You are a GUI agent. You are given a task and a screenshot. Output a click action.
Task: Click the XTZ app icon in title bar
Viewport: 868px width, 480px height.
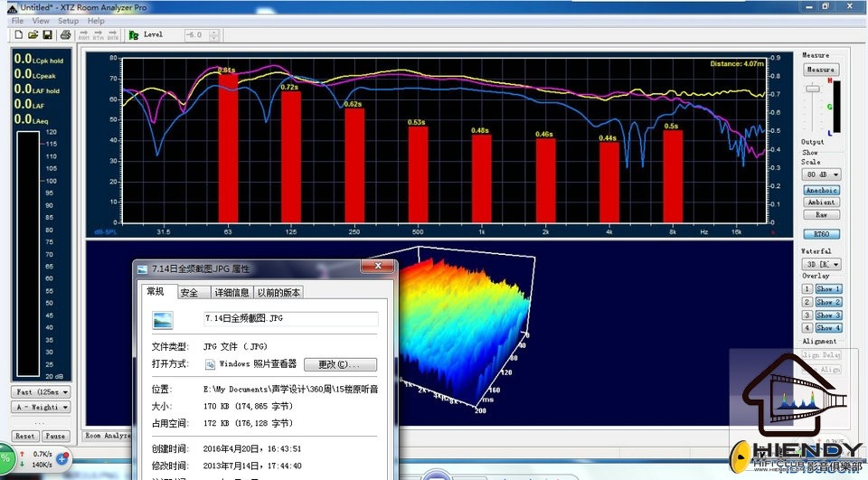pos(12,8)
